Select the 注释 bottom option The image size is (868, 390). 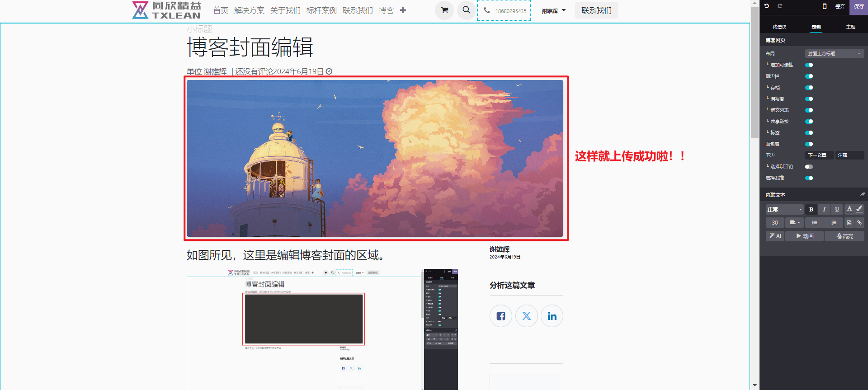849,155
